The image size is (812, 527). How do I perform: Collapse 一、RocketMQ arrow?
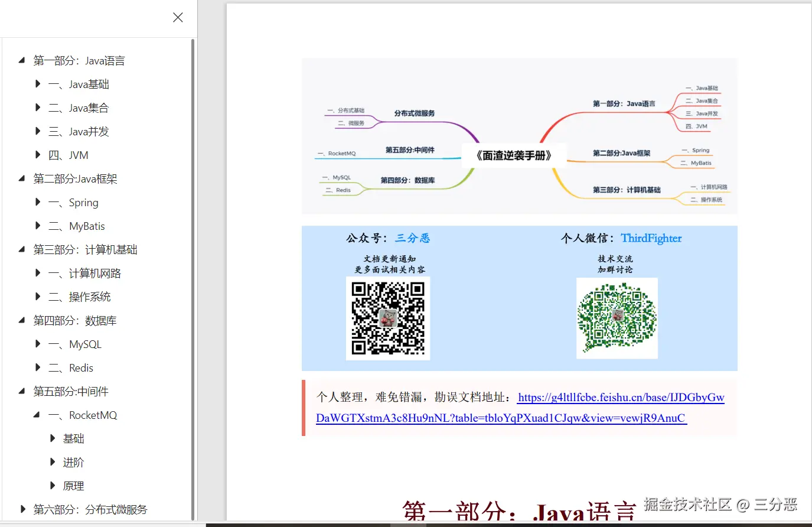[37, 415]
